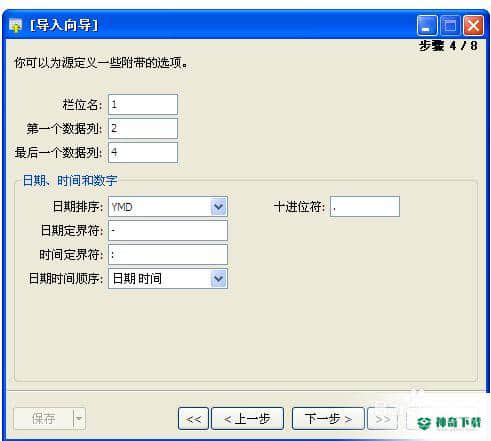Maximize the import wizard window
This screenshot has width=491, height=441.
coord(450,25)
